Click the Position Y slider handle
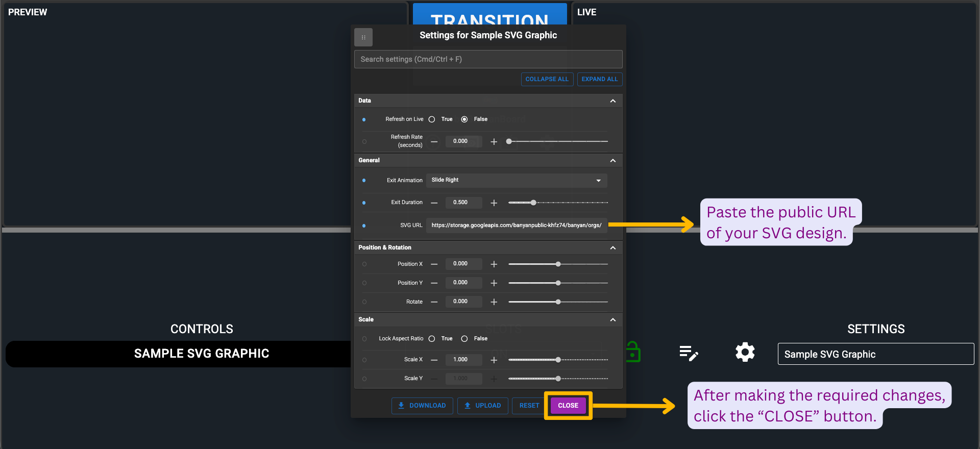 pyautogui.click(x=558, y=283)
